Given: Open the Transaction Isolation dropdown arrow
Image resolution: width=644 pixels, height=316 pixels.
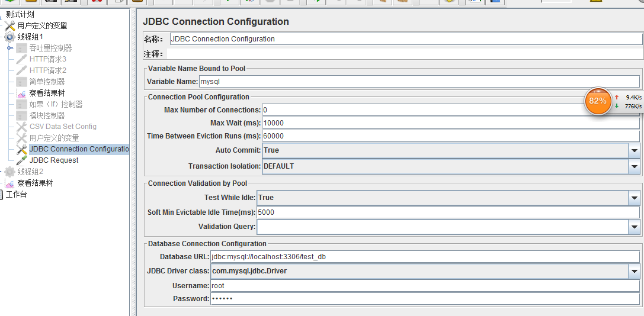Looking at the screenshot, I should point(634,167).
